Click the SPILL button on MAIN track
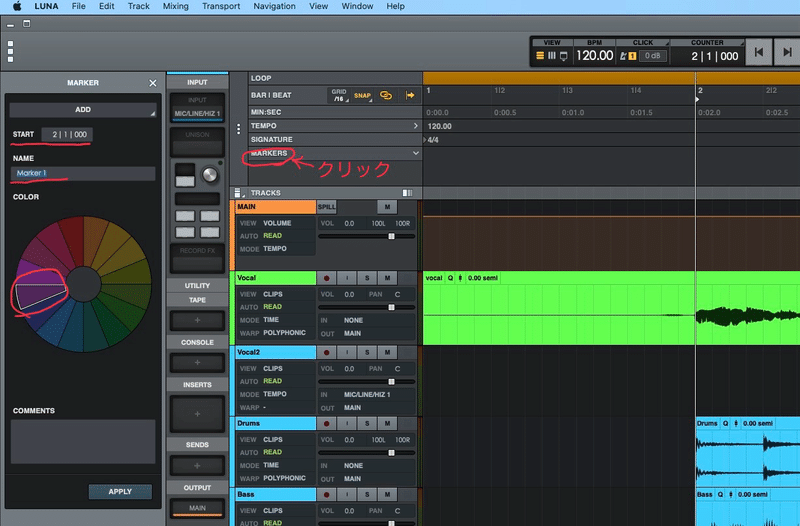This screenshot has width=800, height=526. (x=327, y=207)
